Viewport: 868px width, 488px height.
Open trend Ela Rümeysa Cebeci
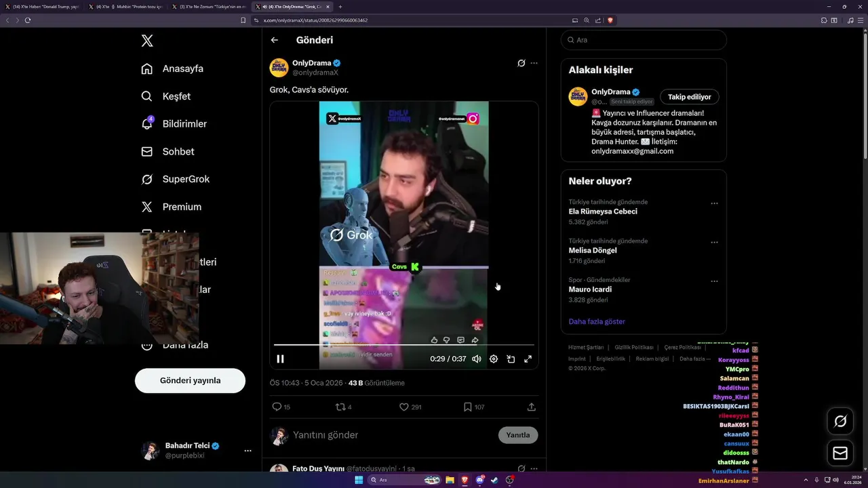coord(603,211)
